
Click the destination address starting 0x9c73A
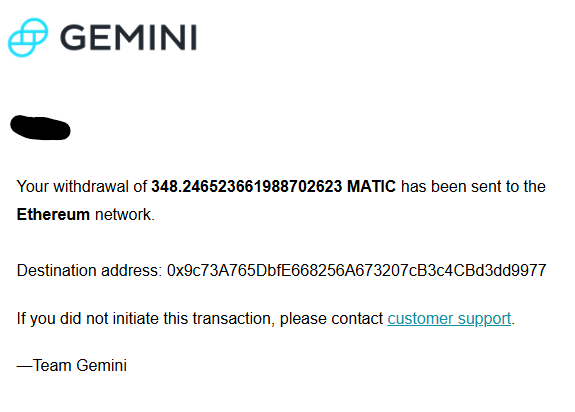356,271
